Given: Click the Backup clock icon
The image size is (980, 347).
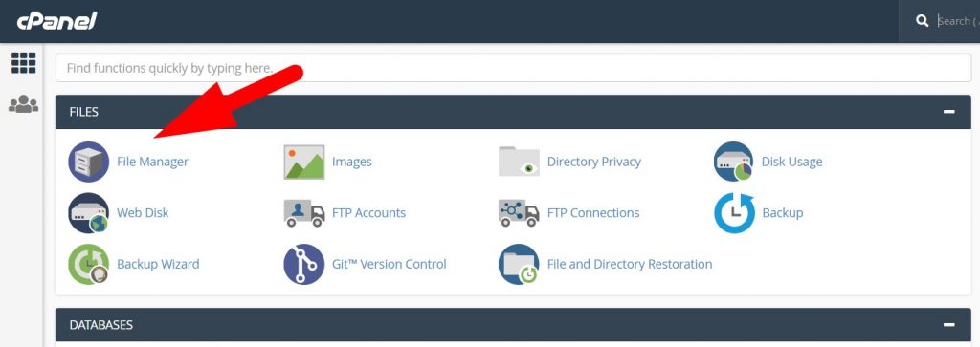Looking at the screenshot, I should [x=734, y=213].
